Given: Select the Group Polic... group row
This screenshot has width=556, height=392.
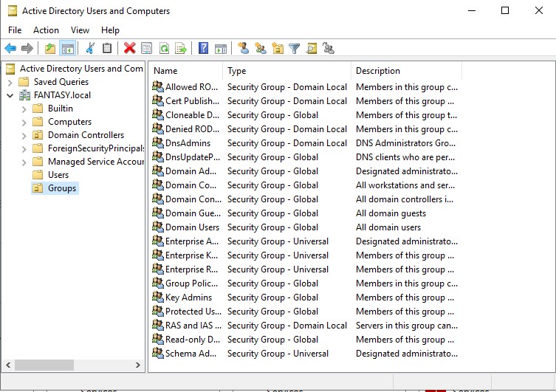Looking at the screenshot, I should [x=305, y=283].
